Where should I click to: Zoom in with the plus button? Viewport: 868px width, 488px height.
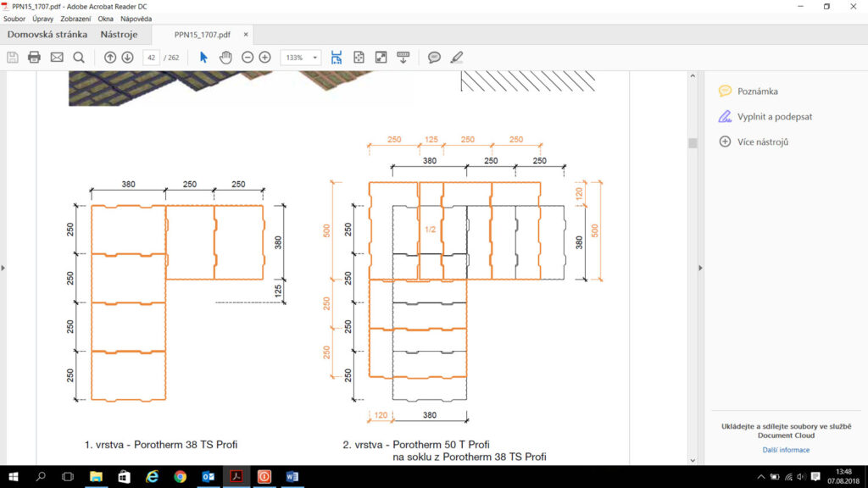point(264,57)
